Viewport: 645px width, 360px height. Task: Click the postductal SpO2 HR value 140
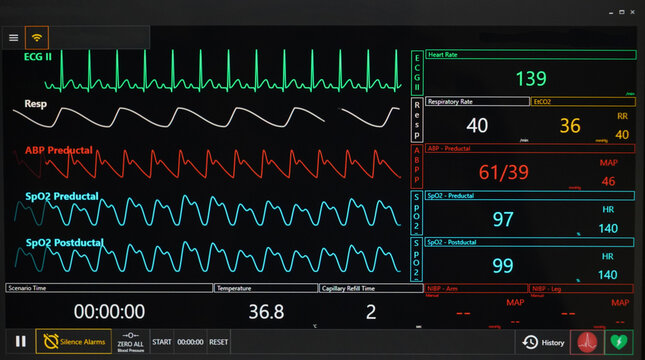(x=608, y=275)
